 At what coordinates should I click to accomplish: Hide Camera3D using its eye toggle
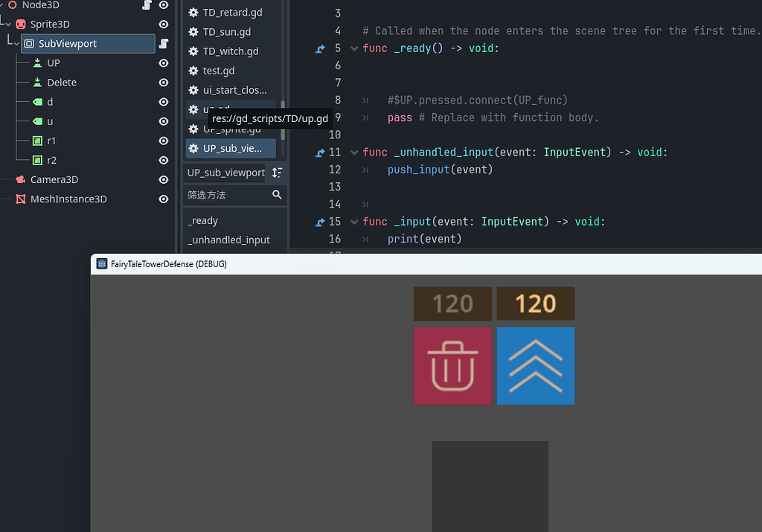tap(163, 179)
